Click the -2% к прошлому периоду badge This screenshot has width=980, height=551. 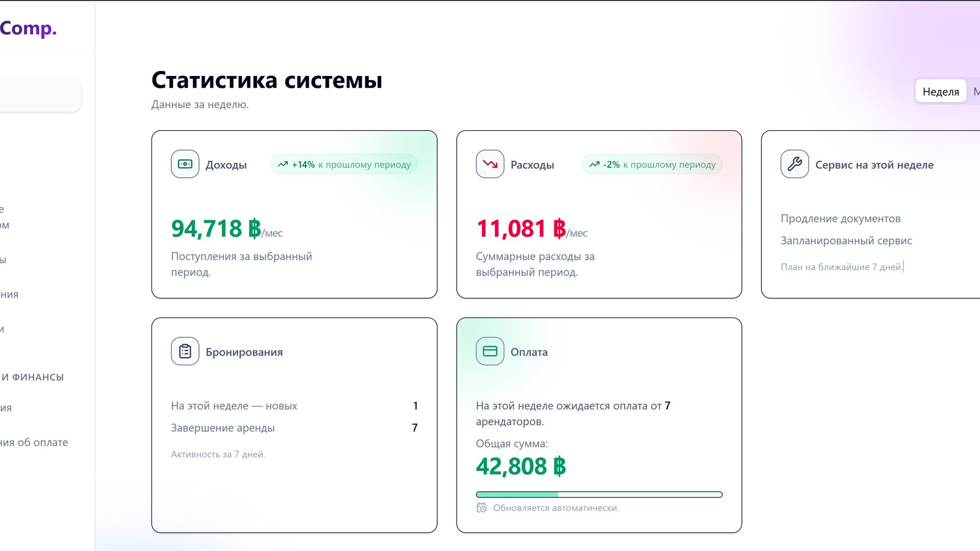point(652,164)
